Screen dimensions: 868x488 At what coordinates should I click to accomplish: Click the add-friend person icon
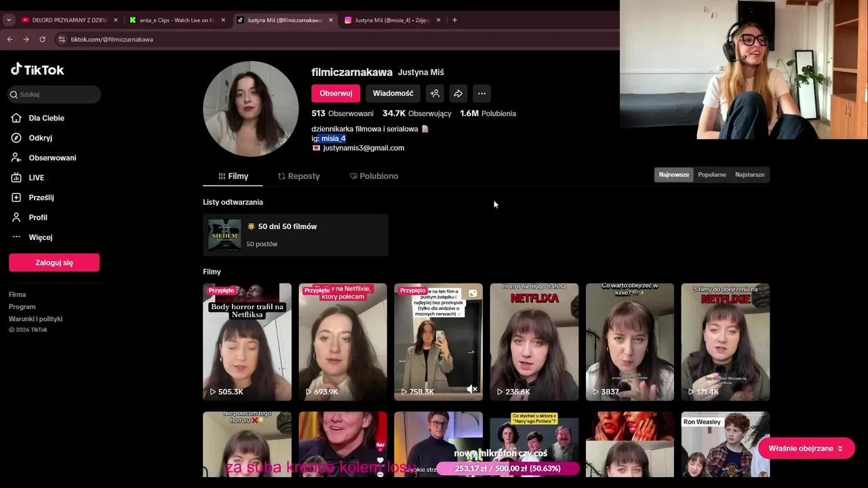tap(435, 94)
